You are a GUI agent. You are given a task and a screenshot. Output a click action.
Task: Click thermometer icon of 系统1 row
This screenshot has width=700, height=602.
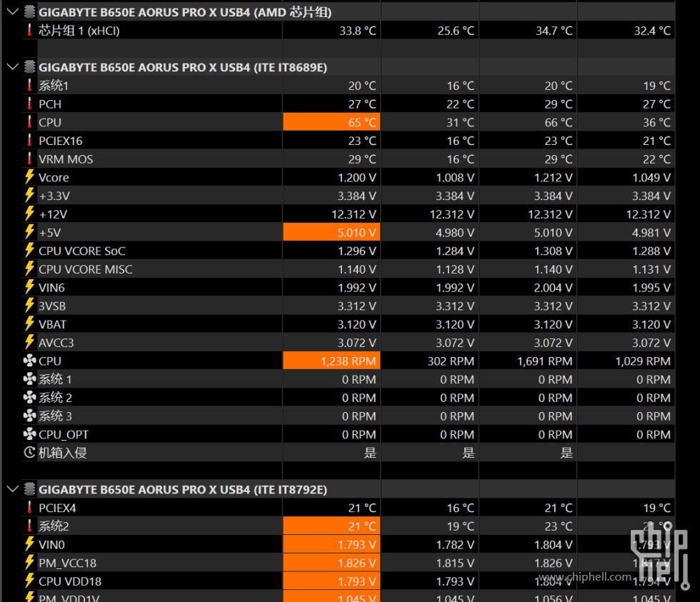(29, 85)
